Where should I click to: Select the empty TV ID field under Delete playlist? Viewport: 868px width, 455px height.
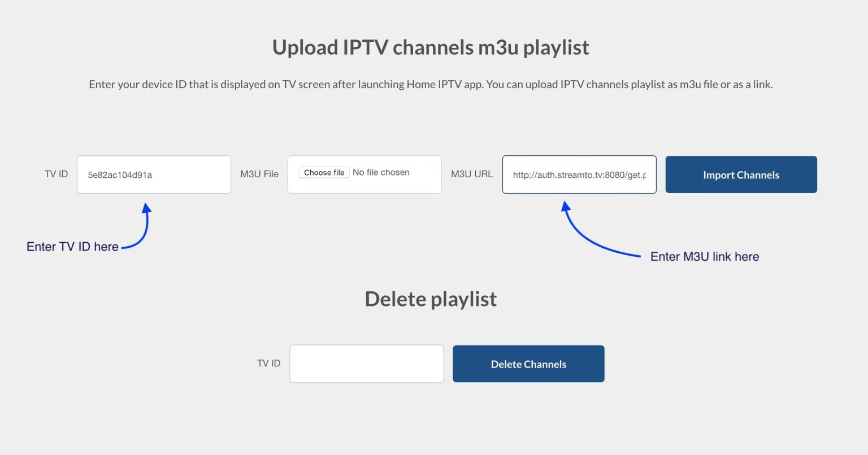366,364
